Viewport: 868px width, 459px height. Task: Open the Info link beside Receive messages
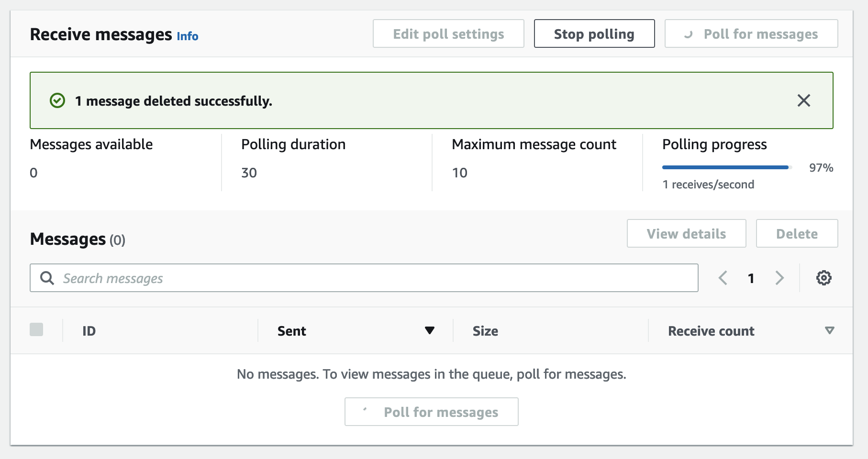point(188,36)
